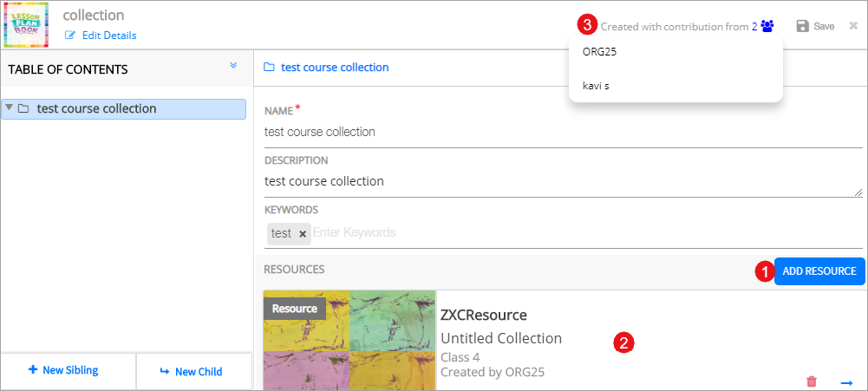Click the Save floppy disk icon
868x391 pixels.
pyautogui.click(x=803, y=27)
